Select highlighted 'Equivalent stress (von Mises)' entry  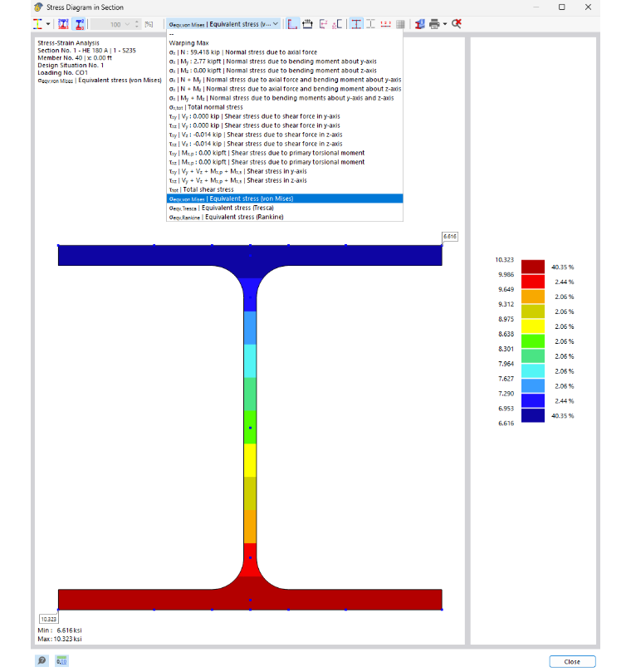click(x=285, y=199)
